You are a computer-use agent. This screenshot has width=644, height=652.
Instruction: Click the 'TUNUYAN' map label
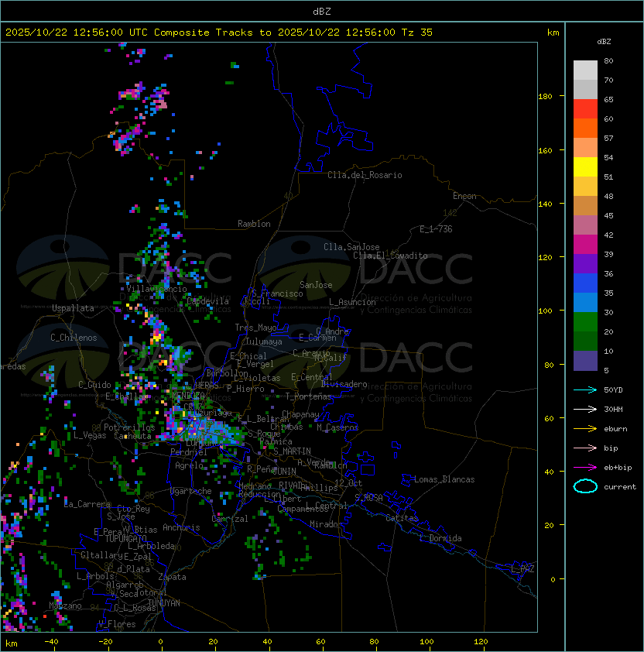click(x=164, y=603)
